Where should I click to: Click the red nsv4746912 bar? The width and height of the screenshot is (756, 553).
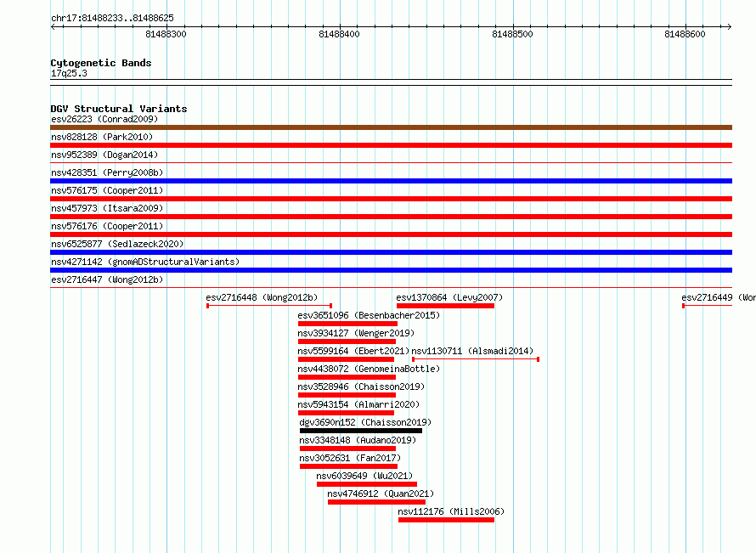(376, 502)
